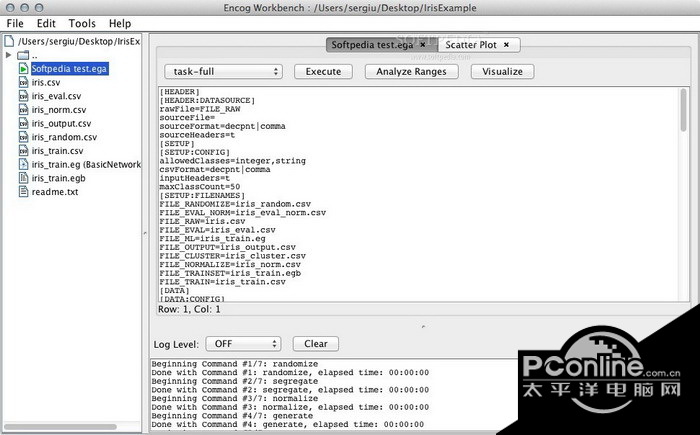
Task: Click the rawFile=FILE_RAW line
Action: 200,109
